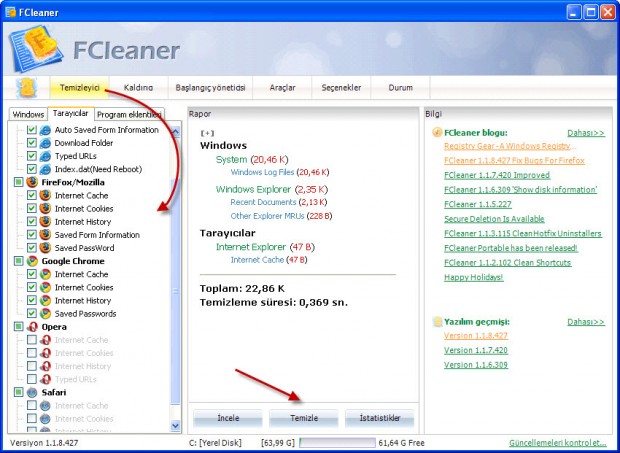Toggle the Opera group checkbox
620x453 pixels.
pyautogui.click(x=19, y=327)
